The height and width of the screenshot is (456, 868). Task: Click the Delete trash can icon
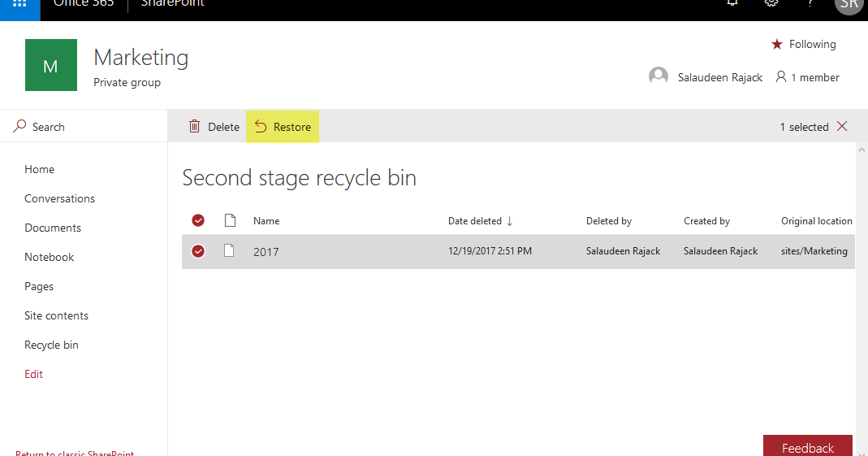[x=194, y=126]
